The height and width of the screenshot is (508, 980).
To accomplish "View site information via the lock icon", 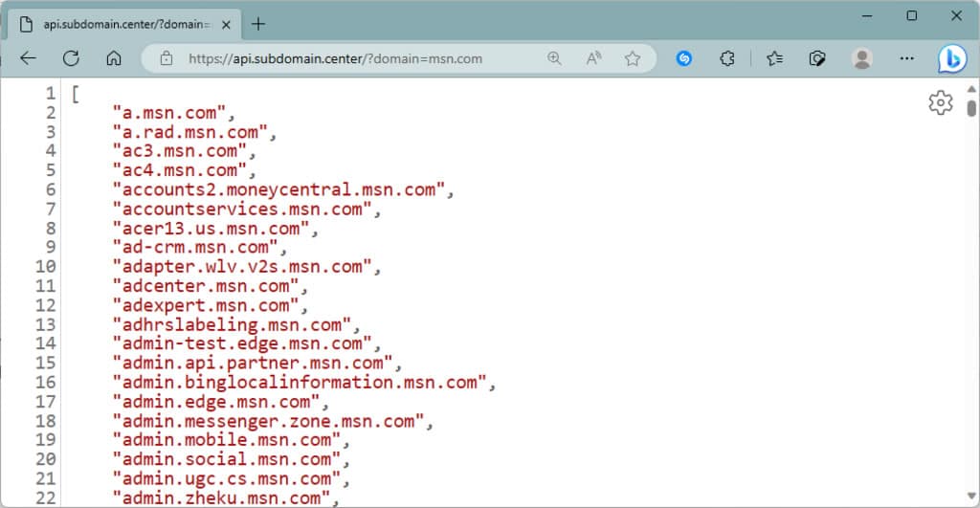I will [x=167, y=58].
